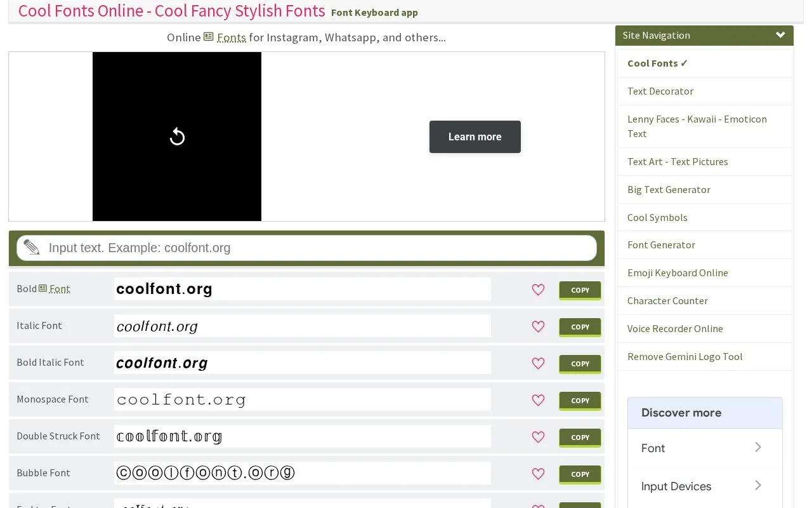Open Remove Gemini Logo Tool
Viewport: 812px width, 508px height.
(x=684, y=356)
